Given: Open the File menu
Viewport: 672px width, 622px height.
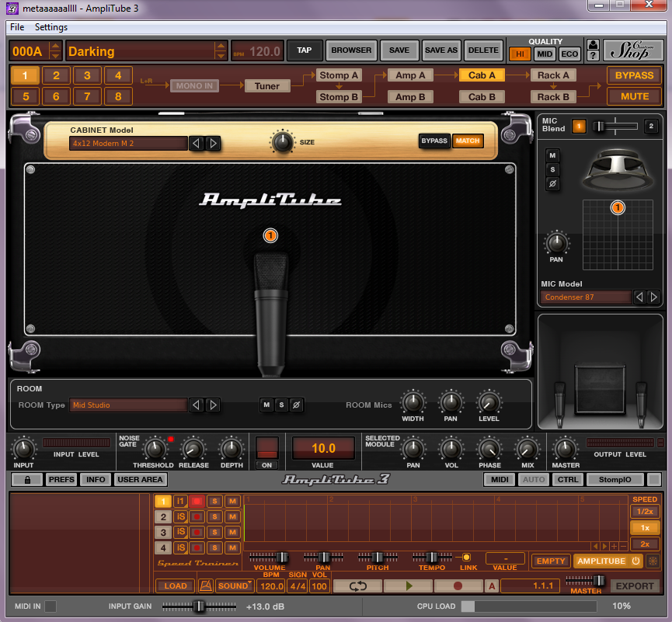Looking at the screenshot, I should click(17, 27).
